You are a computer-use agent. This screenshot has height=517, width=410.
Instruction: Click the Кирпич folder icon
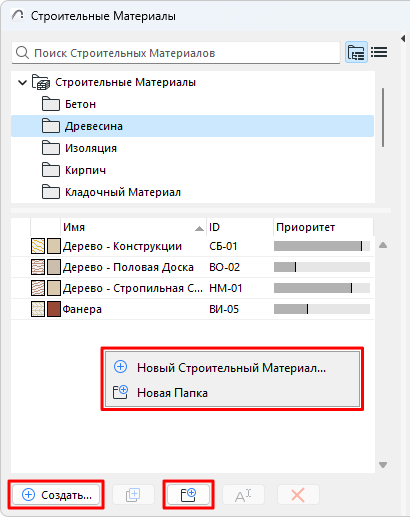point(51,170)
